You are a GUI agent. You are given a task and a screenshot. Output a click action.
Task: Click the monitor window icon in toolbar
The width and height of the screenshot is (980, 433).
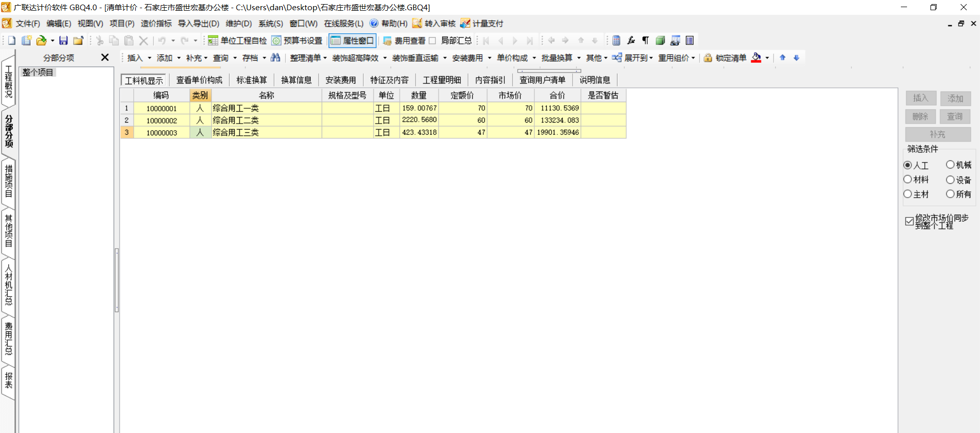[675, 40]
